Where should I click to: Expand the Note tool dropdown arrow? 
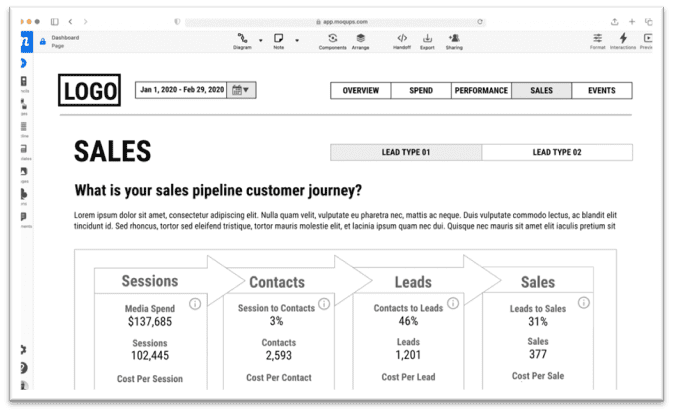(297, 41)
